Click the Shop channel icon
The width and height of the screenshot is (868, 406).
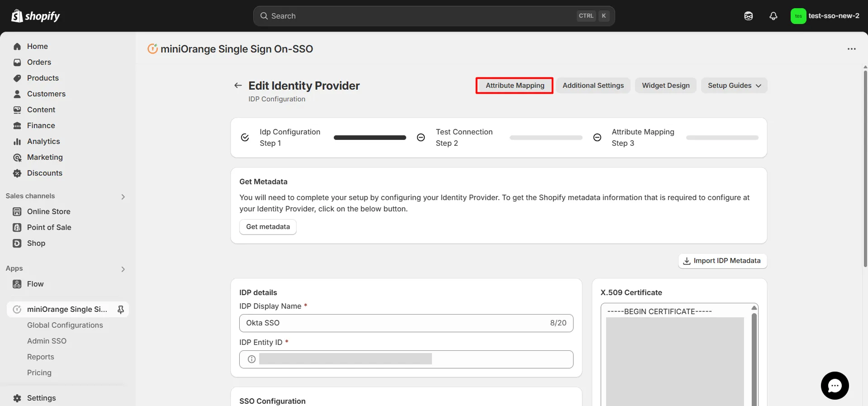[17, 243]
